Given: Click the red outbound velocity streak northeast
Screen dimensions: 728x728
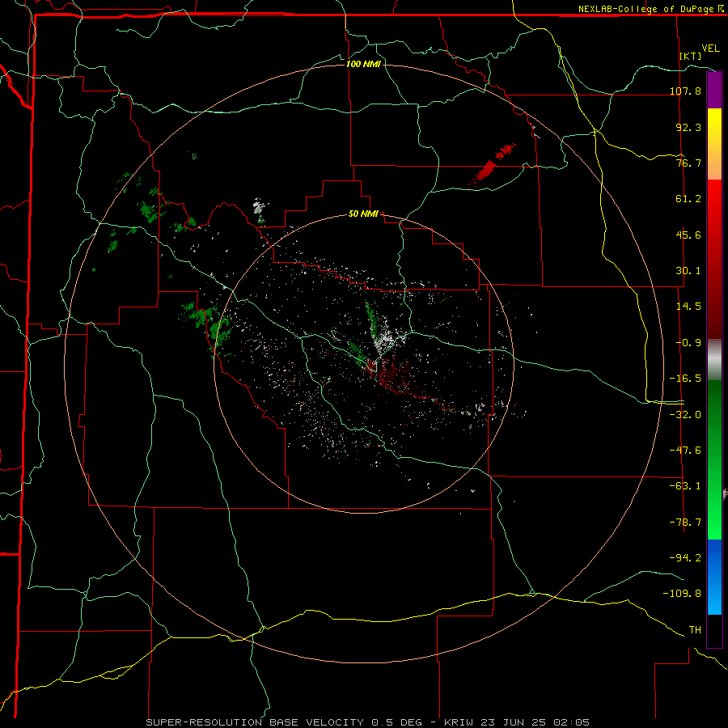Looking at the screenshot, I should click(485, 171).
